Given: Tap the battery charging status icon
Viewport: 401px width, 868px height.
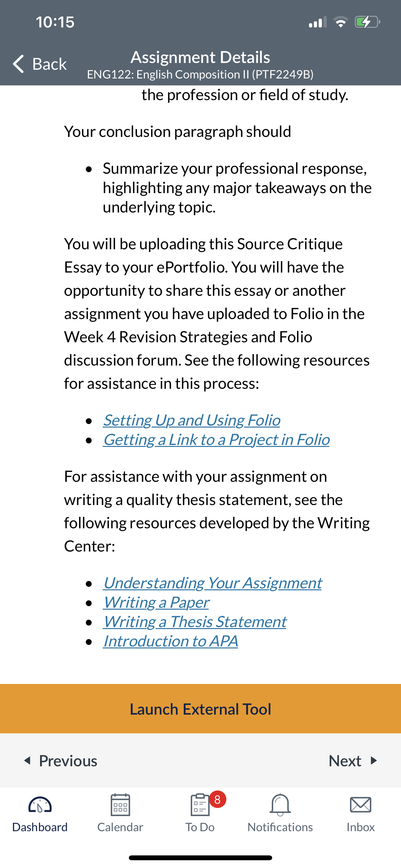Looking at the screenshot, I should click(367, 22).
